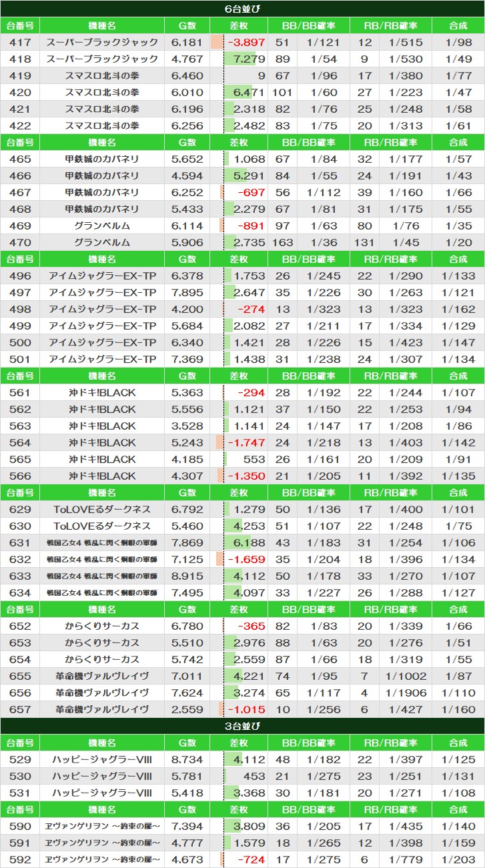Image resolution: width=485 pixels, height=868 pixels.
Task: Click 553 差枚 value of machine 565
Action: tap(255, 459)
